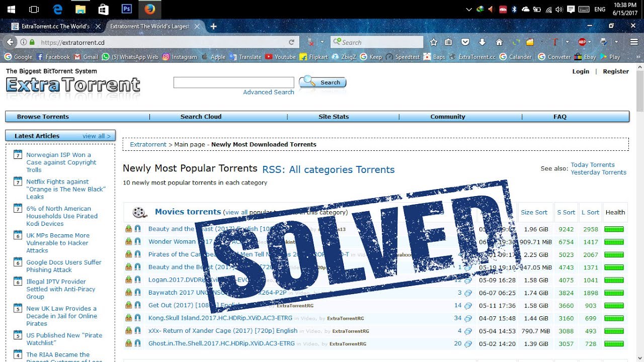This screenshot has height=362, width=644.
Task: Open the Facebook bookmark
Action: (x=53, y=57)
